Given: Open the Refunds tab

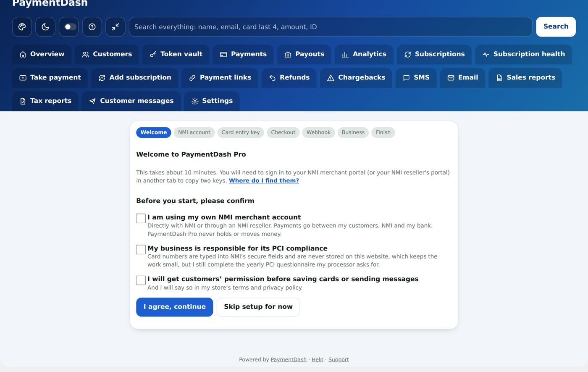Looking at the screenshot, I should (289, 78).
